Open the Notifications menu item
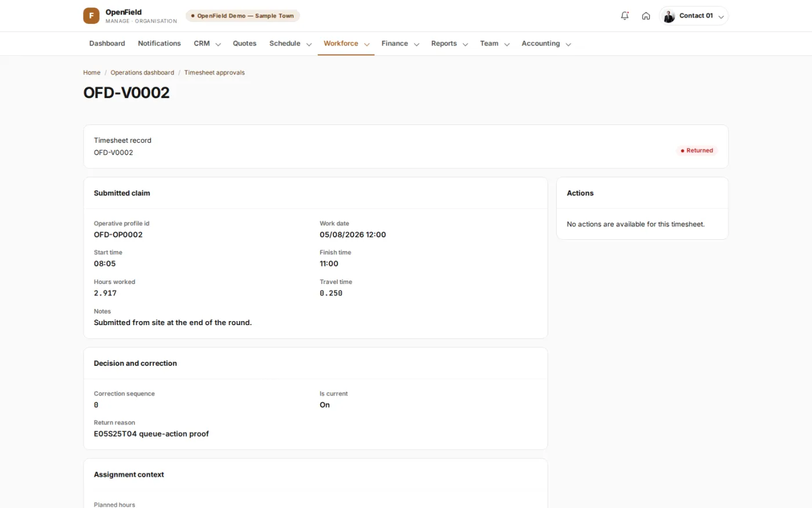 coord(159,44)
